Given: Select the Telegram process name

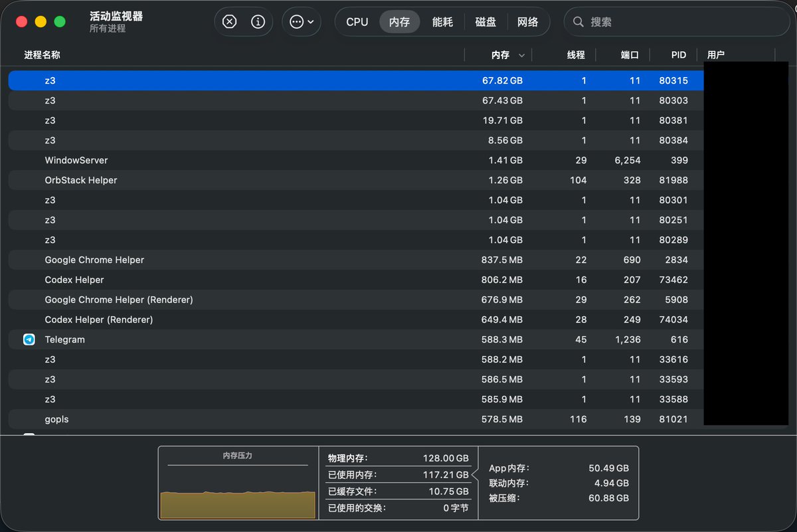Looking at the screenshot, I should pos(64,339).
